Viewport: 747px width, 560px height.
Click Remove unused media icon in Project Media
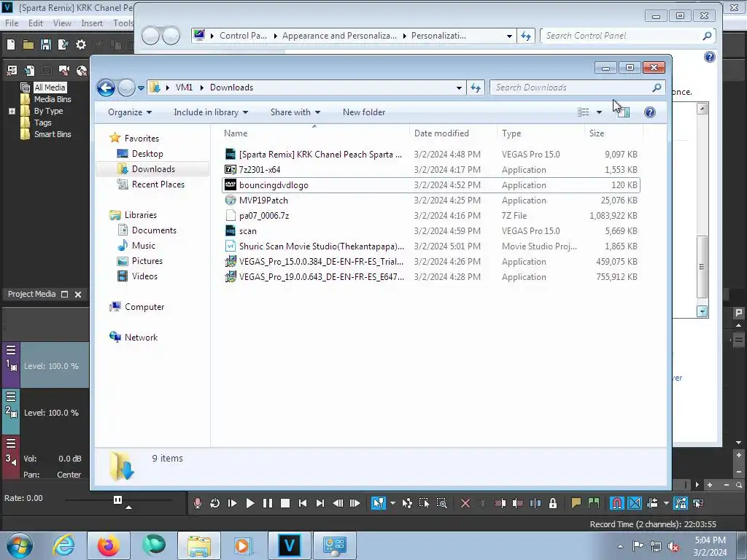[x=12, y=71]
